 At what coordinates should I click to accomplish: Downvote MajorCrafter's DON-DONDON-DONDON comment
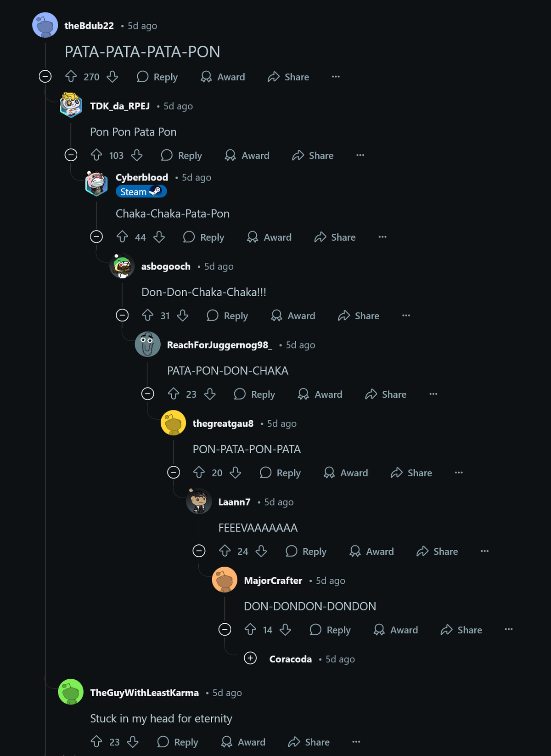[285, 630]
